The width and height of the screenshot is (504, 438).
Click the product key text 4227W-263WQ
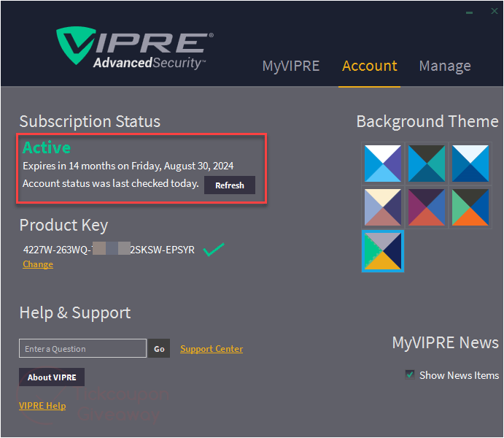point(109,250)
